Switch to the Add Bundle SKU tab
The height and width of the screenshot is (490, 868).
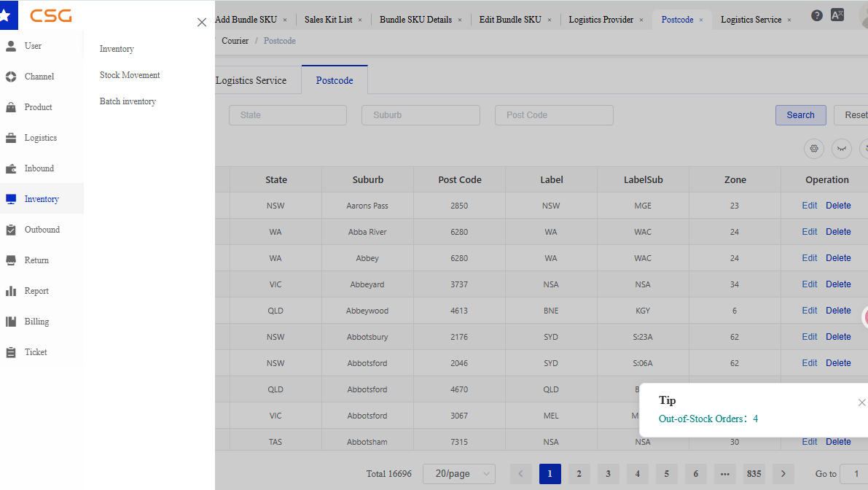coord(246,20)
